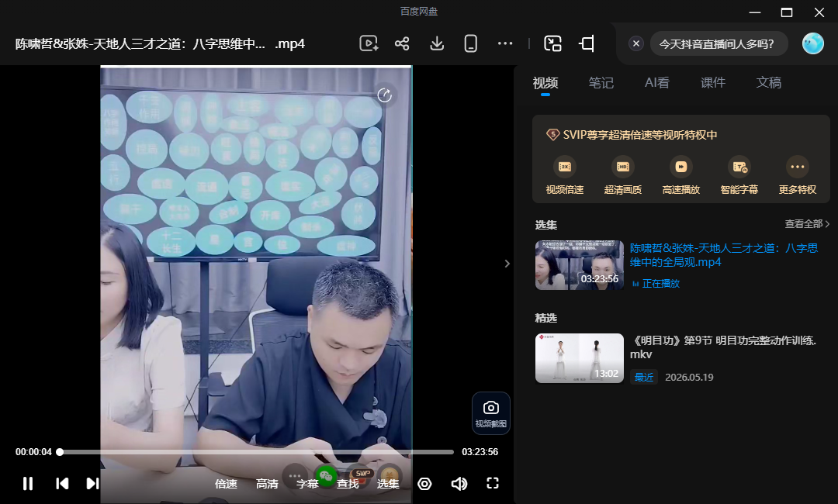
Task: Select the 智能字幕 privilege icon
Action: click(739, 167)
